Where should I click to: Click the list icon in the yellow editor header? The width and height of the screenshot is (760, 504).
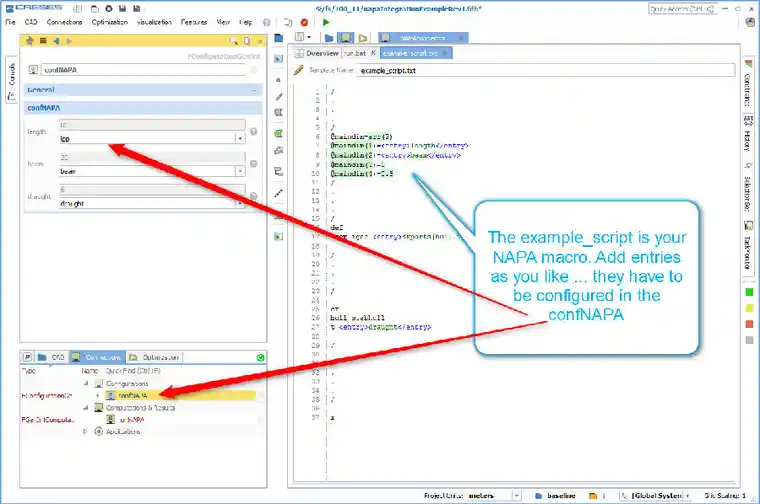(43, 41)
